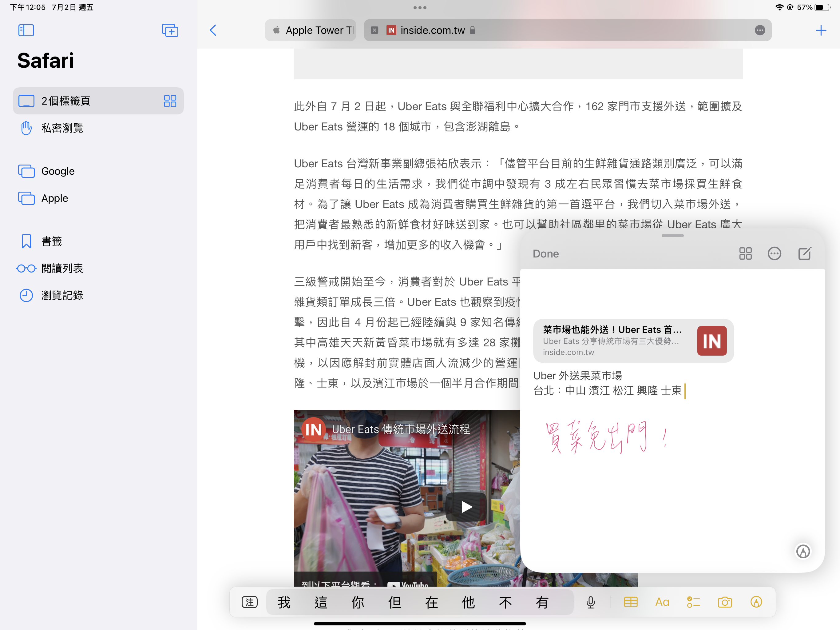The width and height of the screenshot is (840, 630).
Task: Tap Done in the Quick Note
Action: pos(546,253)
